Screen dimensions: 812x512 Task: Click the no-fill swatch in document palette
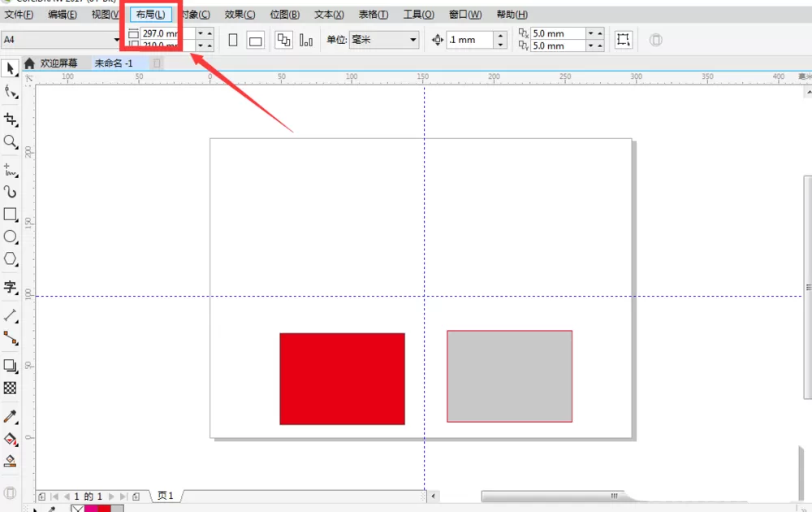78,509
